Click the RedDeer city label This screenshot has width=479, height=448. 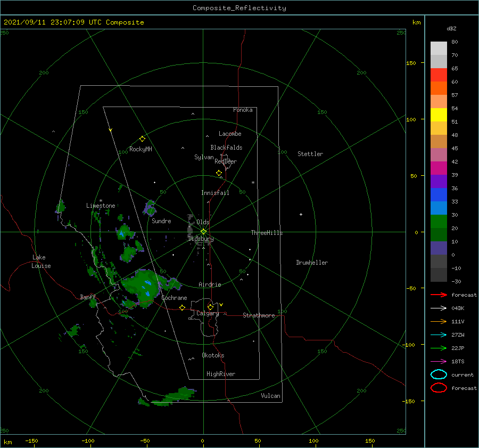tap(226, 161)
